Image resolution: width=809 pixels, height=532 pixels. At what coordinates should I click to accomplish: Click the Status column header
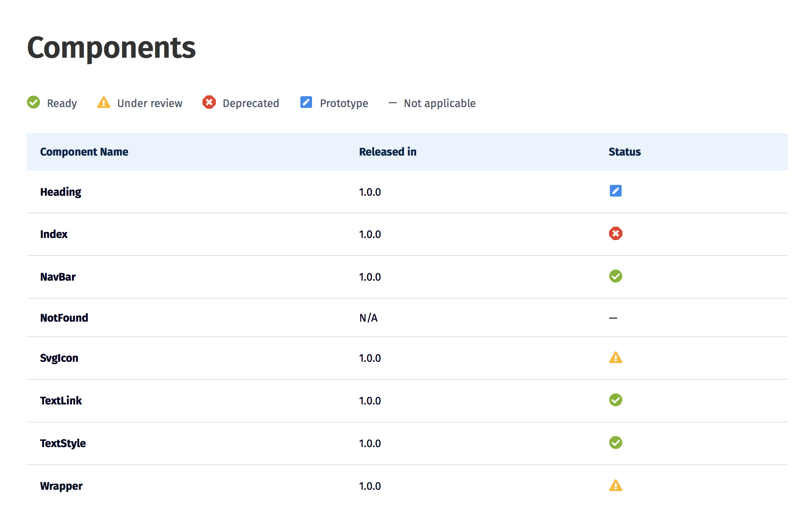(624, 152)
